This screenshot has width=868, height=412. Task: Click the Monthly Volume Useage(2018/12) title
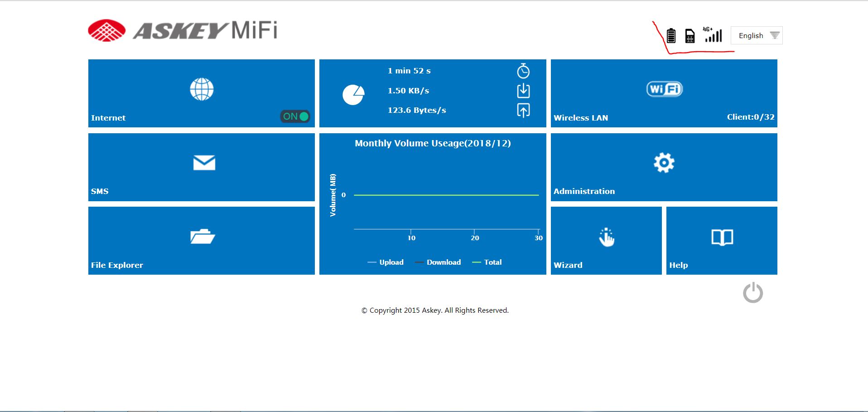(x=433, y=143)
